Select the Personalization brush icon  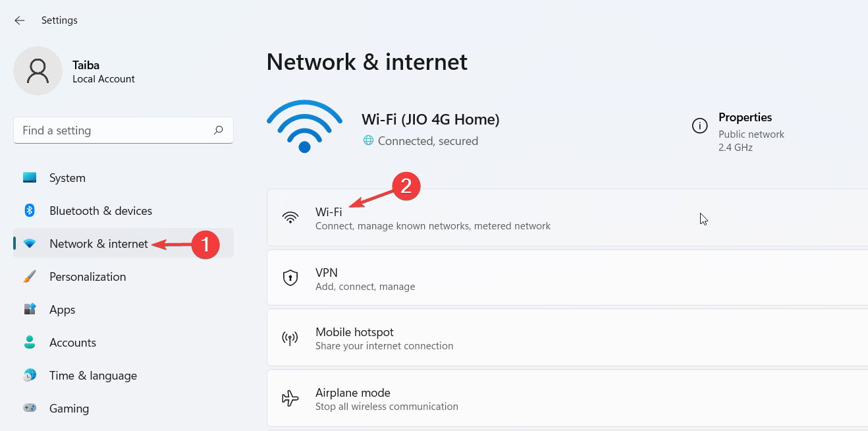30,276
